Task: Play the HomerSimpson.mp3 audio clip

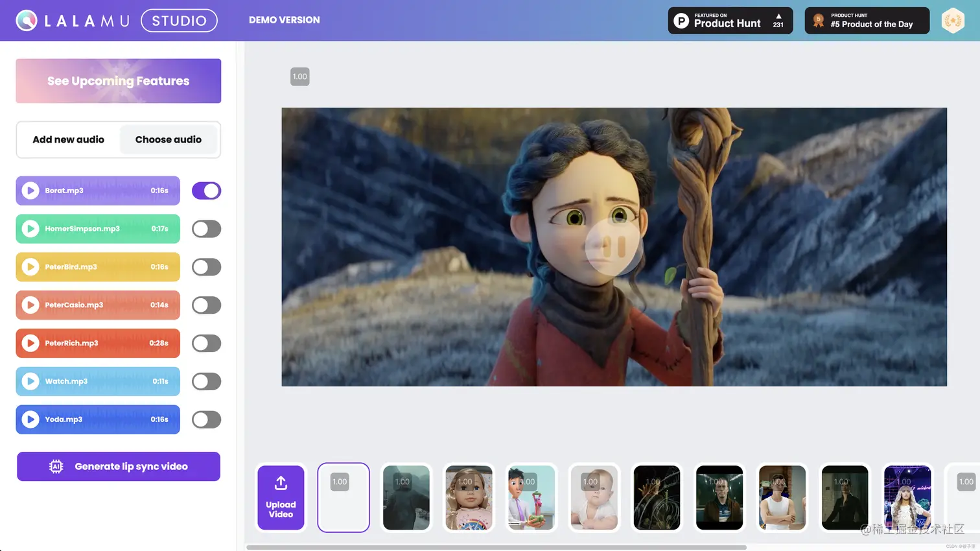Action: point(30,229)
